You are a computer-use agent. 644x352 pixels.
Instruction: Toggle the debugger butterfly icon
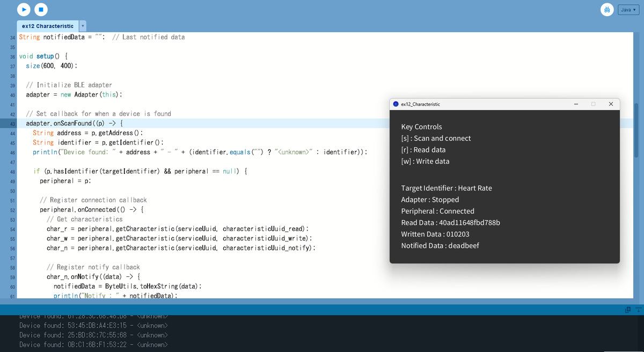607,10
